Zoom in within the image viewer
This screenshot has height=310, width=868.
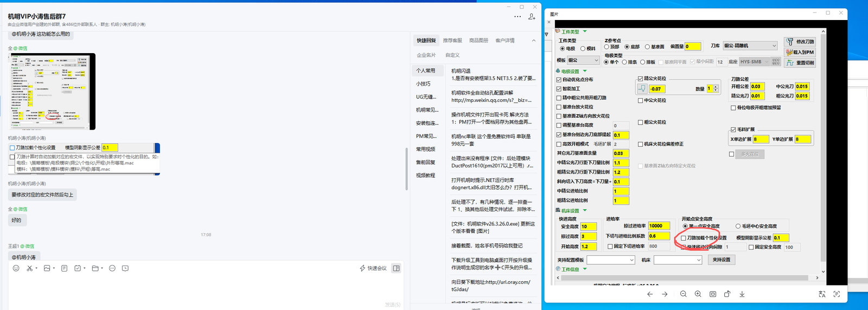(x=698, y=294)
